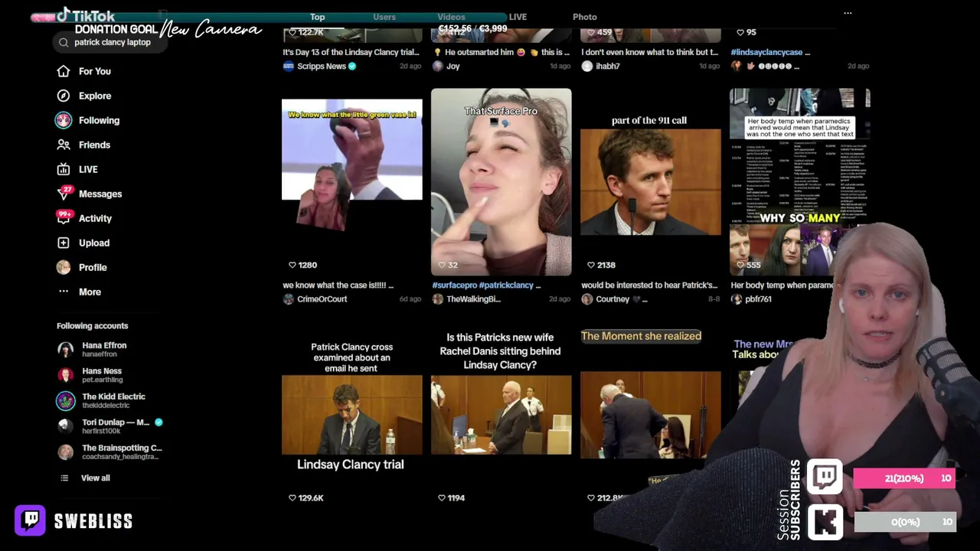This screenshot has width=980, height=551.
Task: Click the pbfr761 author avatar
Action: (737, 299)
